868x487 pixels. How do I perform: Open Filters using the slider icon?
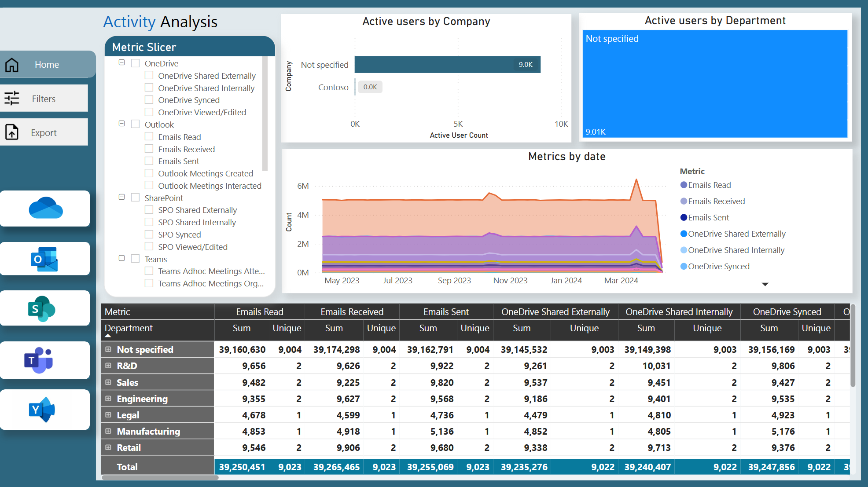coord(13,98)
